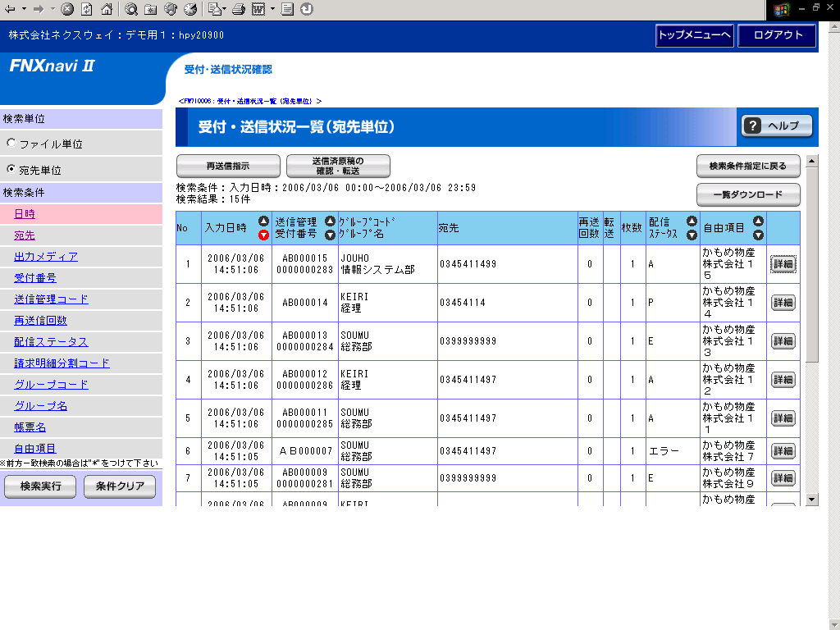Screen dimensions: 840x630
Task: Sort 入力日時 column descending with red arrow
Action: [x=263, y=235]
